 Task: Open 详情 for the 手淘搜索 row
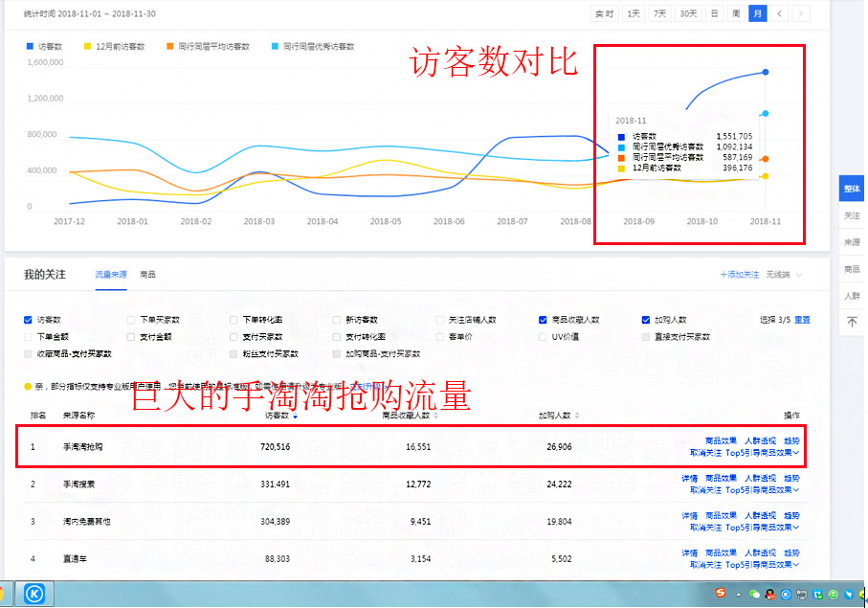(x=691, y=477)
